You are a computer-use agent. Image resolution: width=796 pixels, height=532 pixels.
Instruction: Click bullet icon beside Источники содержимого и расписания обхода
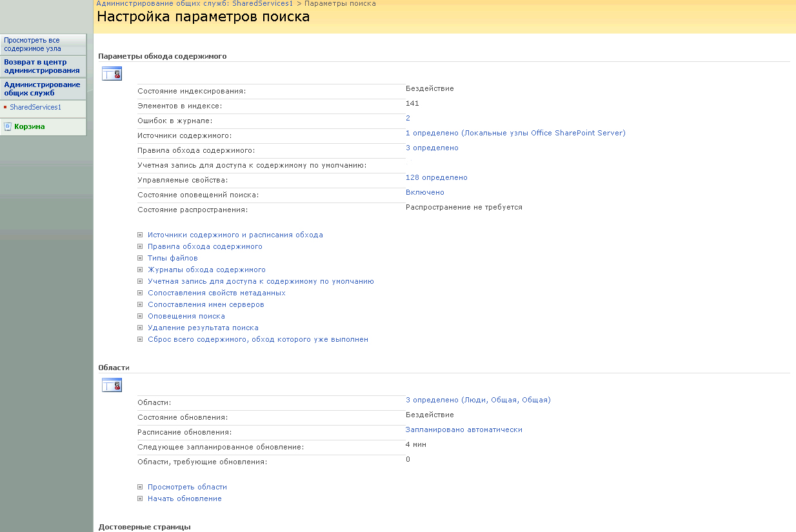pyautogui.click(x=140, y=235)
